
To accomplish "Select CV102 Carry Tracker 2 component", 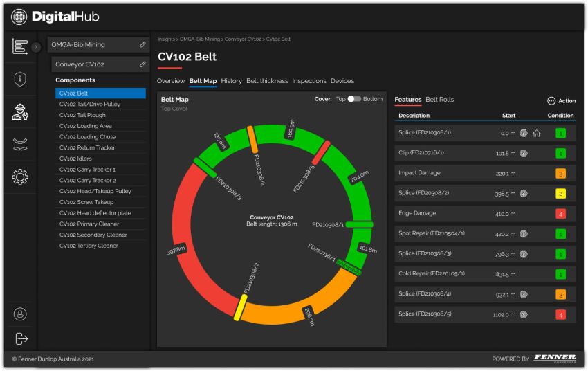I will (x=100, y=181).
